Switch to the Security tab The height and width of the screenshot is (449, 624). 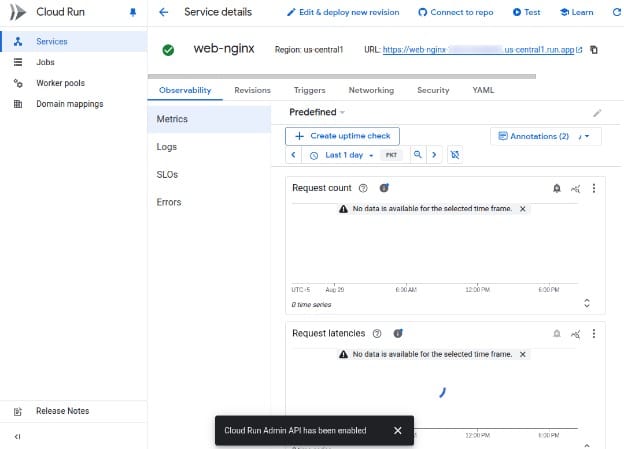click(x=433, y=90)
